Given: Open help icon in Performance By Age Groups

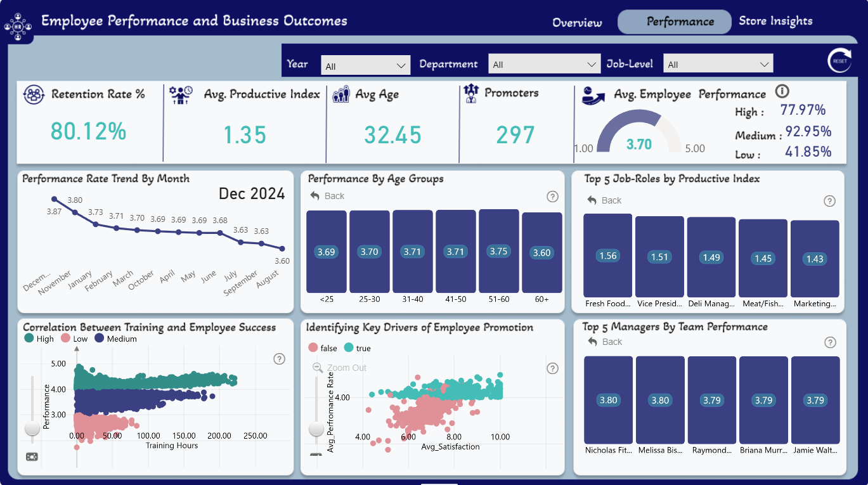Looking at the screenshot, I should (552, 197).
